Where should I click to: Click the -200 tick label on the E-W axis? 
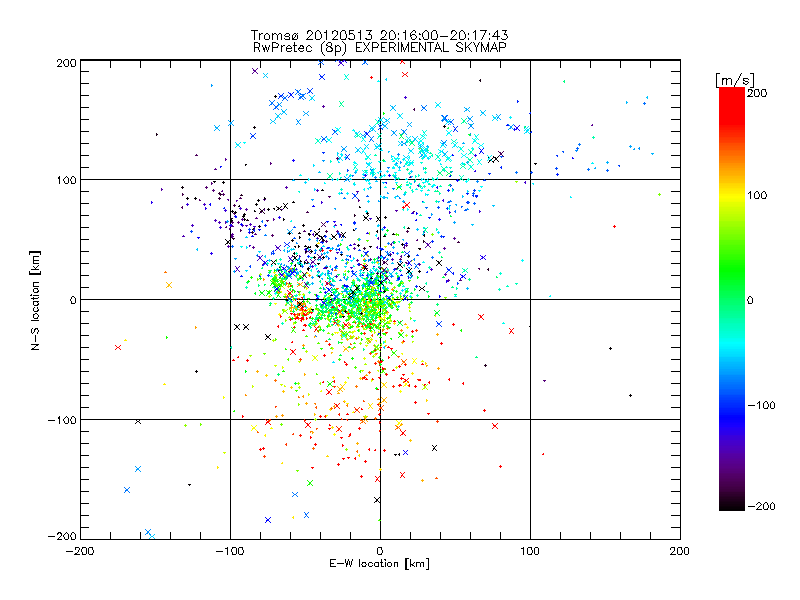(80, 551)
